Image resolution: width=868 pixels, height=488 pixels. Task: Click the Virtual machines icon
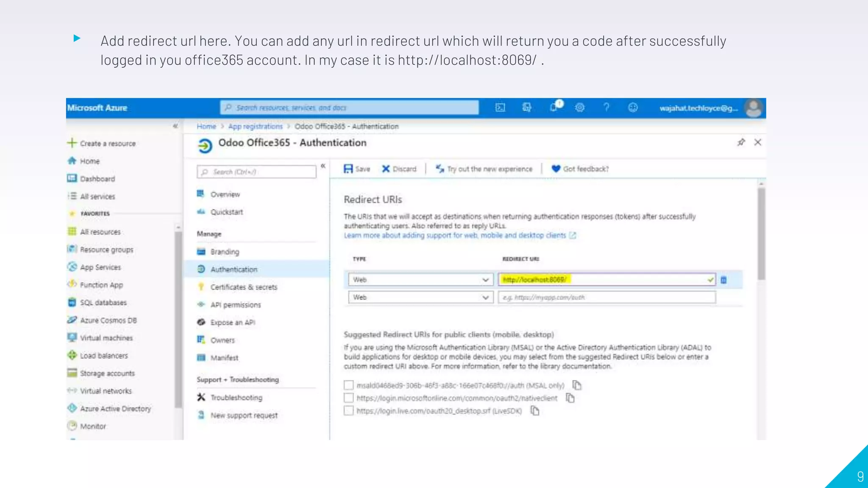pyautogui.click(x=72, y=337)
